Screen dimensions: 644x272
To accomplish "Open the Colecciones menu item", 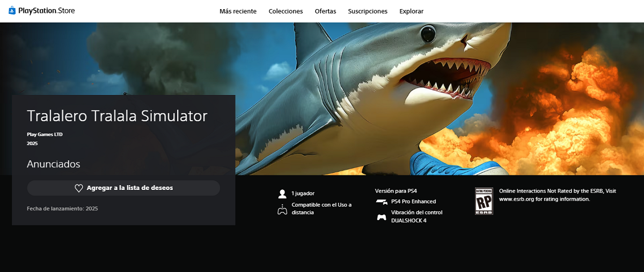I will click(286, 11).
